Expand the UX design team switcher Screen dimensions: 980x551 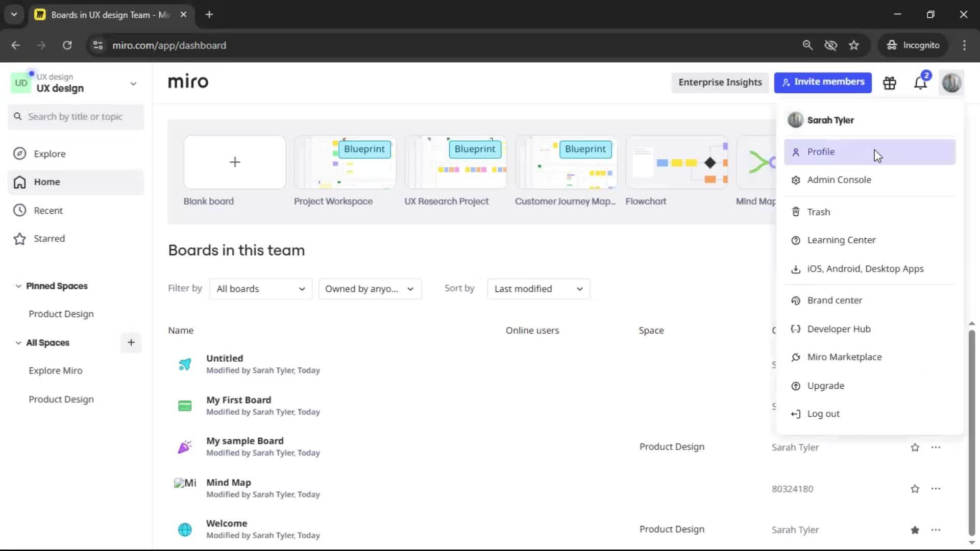coord(133,84)
